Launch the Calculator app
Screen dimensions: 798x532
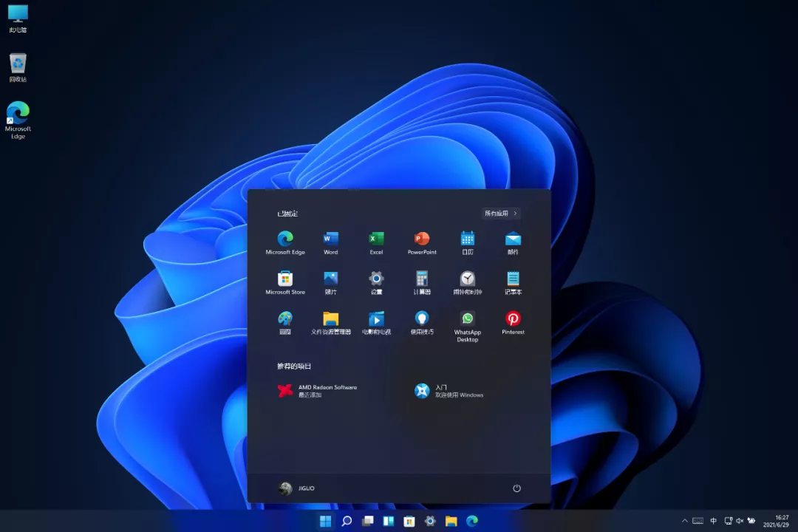tap(422, 283)
